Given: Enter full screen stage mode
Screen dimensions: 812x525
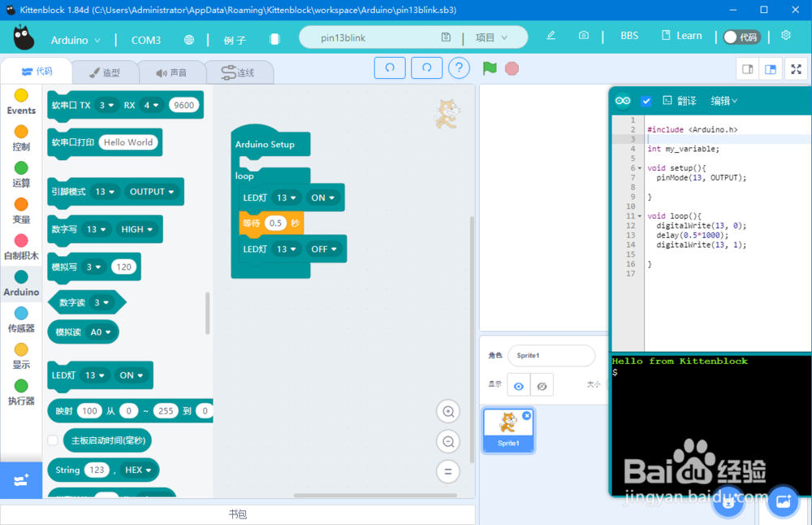Looking at the screenshot, I should coord(797,69).
